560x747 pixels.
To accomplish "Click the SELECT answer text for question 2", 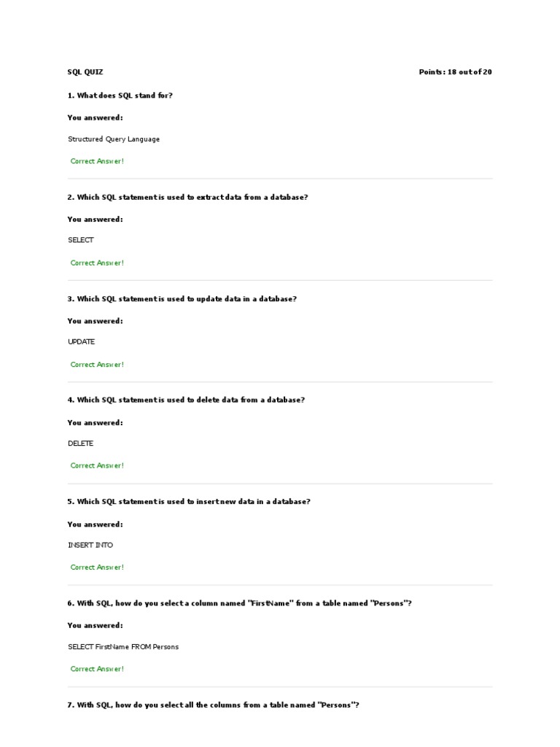I will 81,240.
